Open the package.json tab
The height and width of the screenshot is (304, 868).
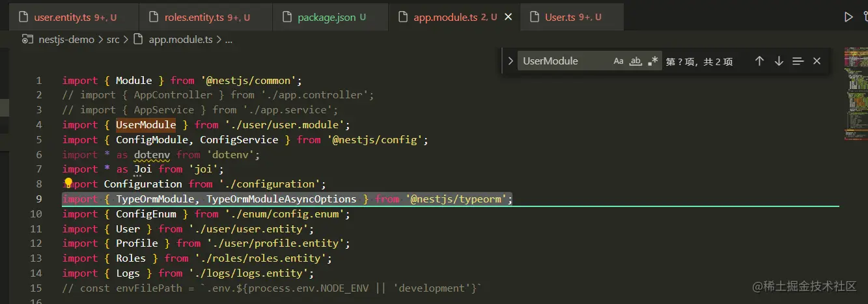click(x=329, y=18)
